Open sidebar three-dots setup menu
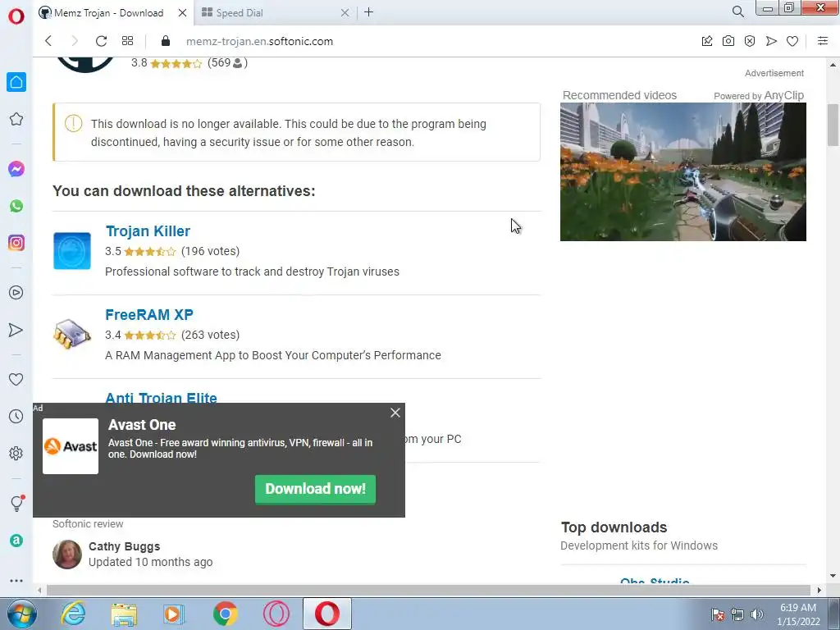 [16, 580]
